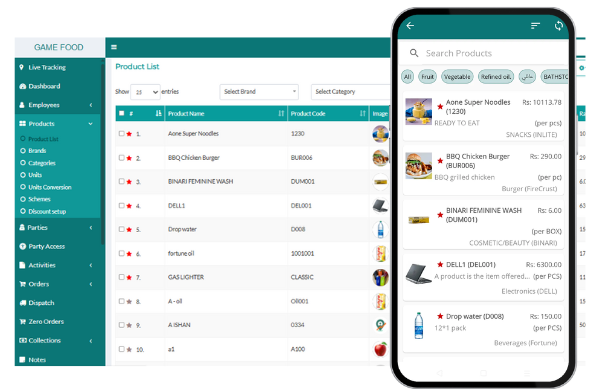Toggle the hamburger menu in the header
The image size is (600, 392).
pyautogui.click(x=114, y=47)
